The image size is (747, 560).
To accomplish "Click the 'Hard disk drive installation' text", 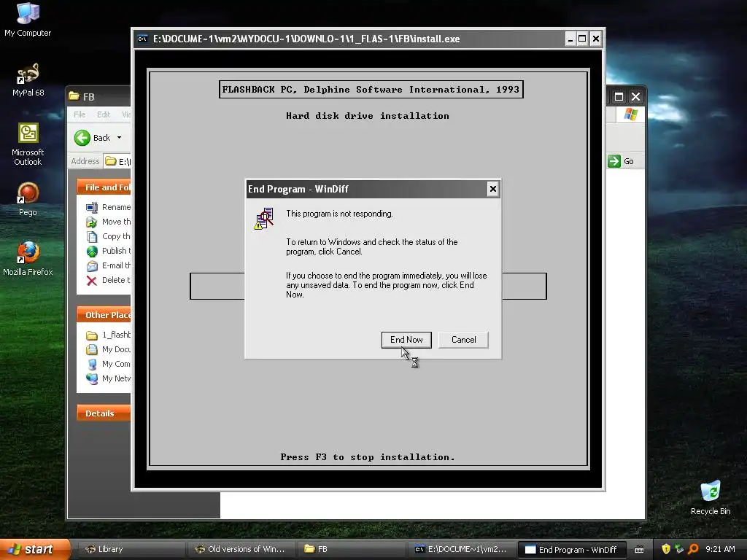I will (368, 116).
